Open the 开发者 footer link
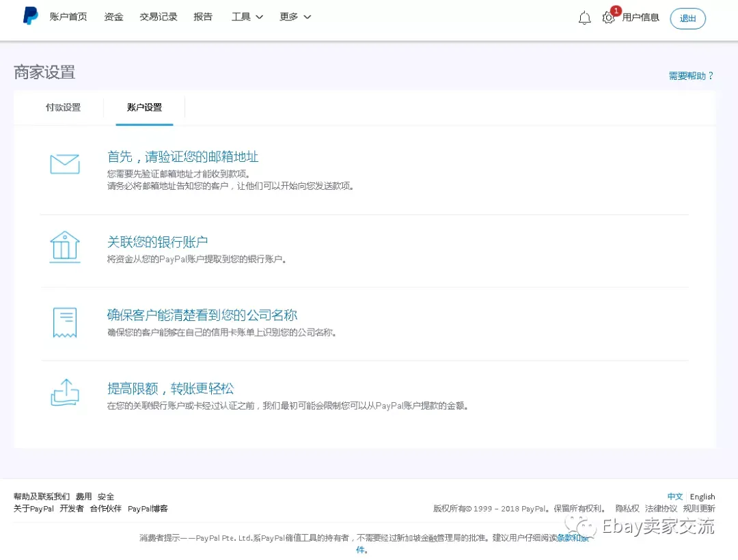Viewport: 738px width, 560px height. (x=72, y=509)
